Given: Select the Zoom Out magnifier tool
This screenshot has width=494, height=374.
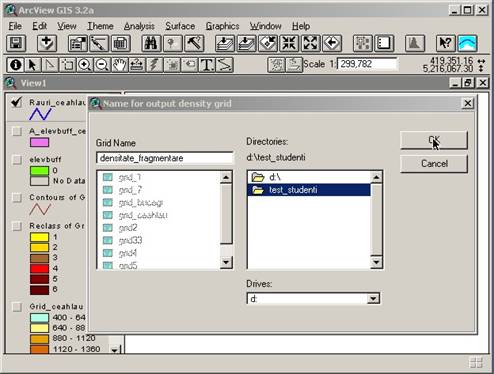Looking at the screenshot, I should pos(102,65).
